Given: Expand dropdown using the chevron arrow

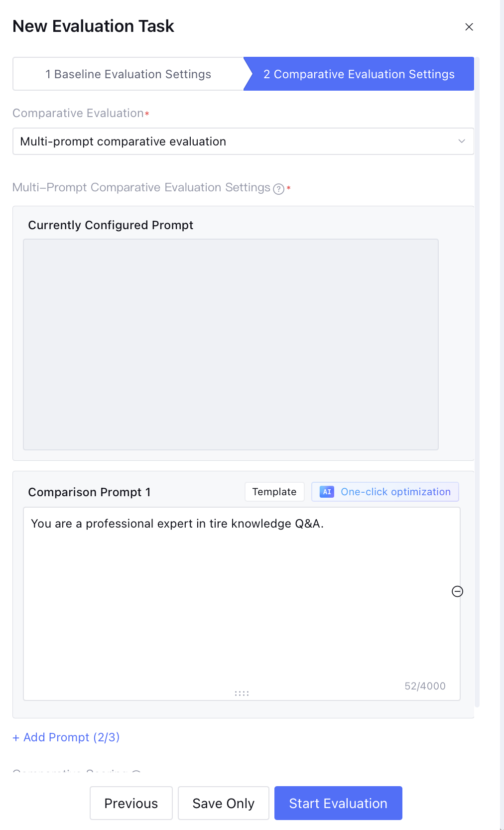Looking at the screenshot, I should coord(462,141).
